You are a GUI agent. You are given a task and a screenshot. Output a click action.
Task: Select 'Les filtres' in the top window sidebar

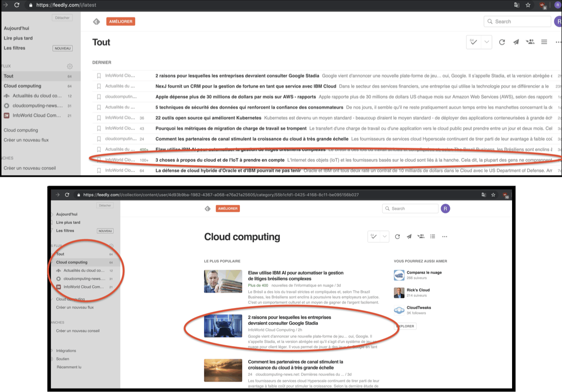15,48
